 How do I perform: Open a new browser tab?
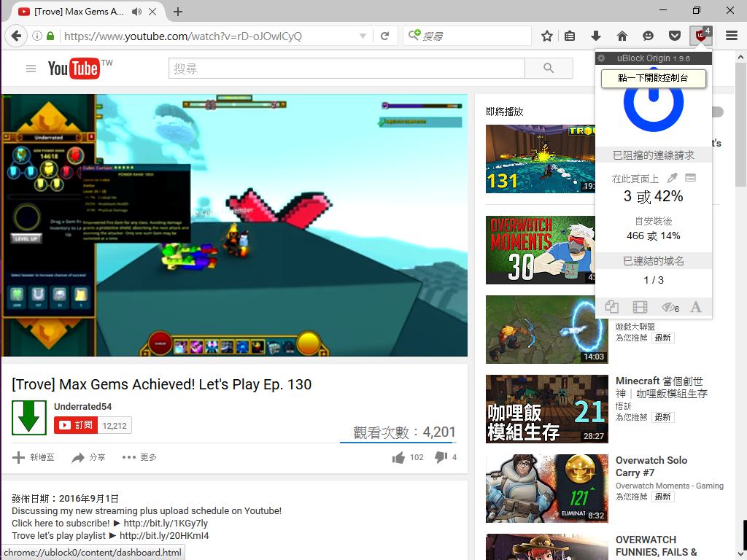click(x=178, y=12)
